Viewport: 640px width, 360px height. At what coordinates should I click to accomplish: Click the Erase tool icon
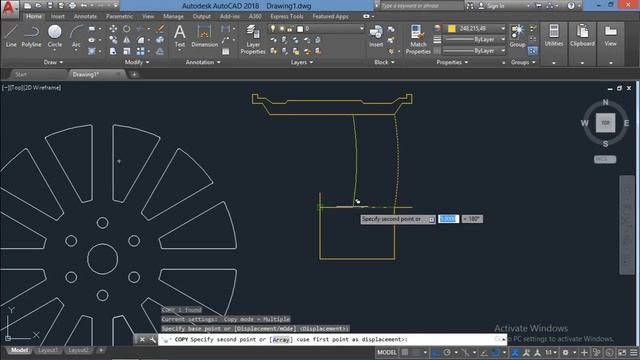160,29
